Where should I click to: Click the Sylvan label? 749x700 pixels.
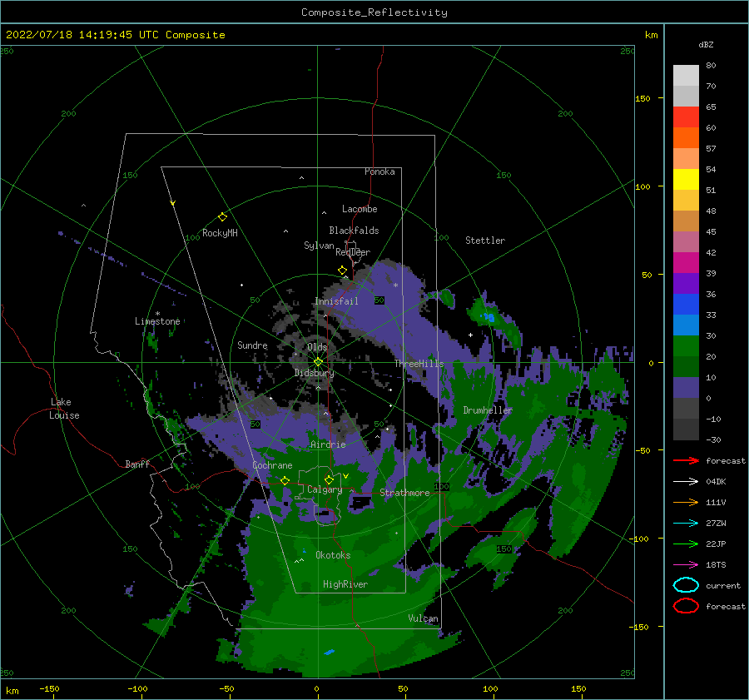click(x=319, y=246)
